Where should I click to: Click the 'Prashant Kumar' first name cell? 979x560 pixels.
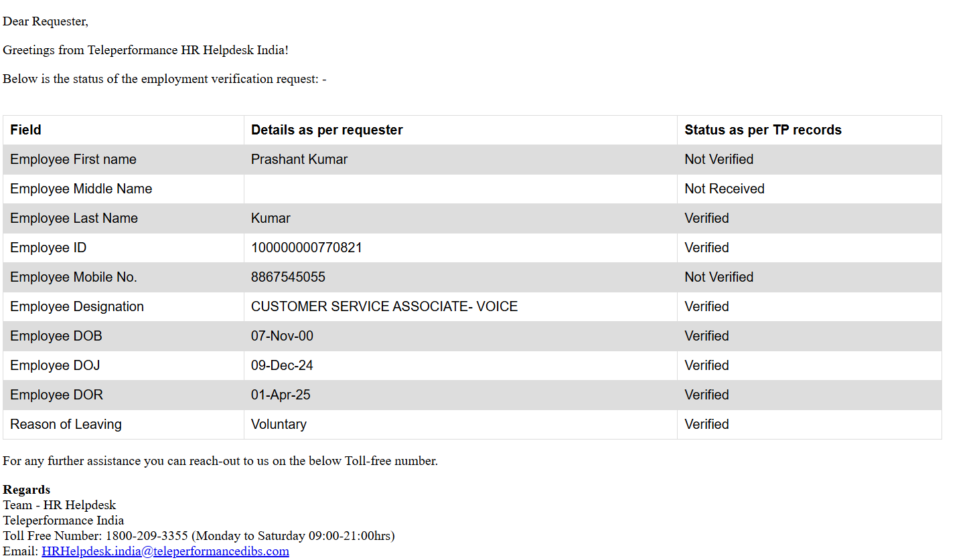coord(299,159)
